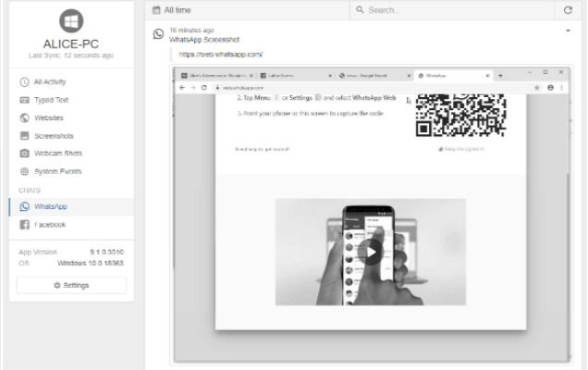Click the browser profile icon in screenshot

pyautogui.click(x=550, y=88)
